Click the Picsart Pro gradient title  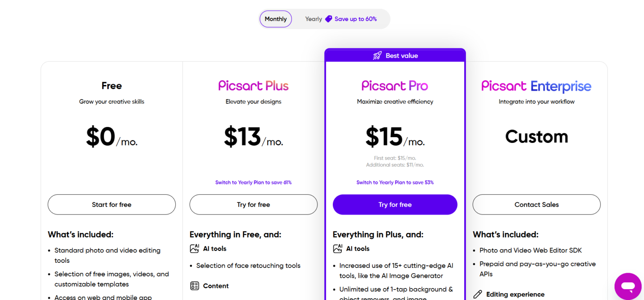[x=395, y=86]
